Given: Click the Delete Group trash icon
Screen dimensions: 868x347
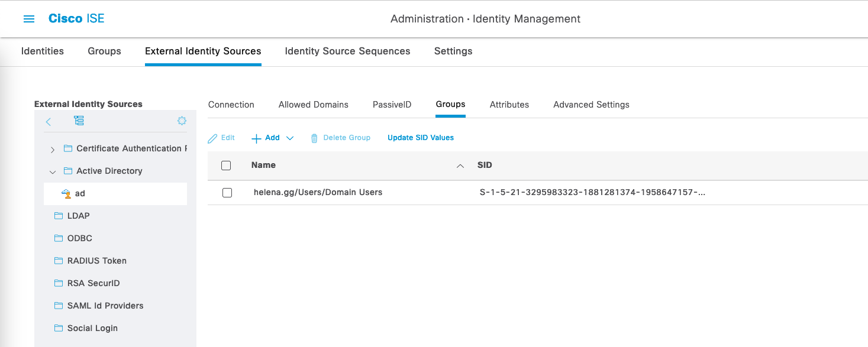Looking at the screenshot, I should [x=315, y=138].
